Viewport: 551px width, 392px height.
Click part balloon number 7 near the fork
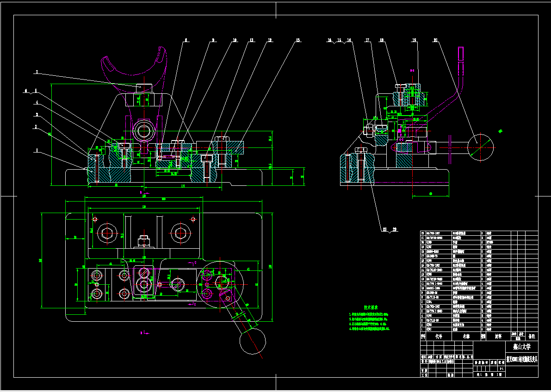37,72
